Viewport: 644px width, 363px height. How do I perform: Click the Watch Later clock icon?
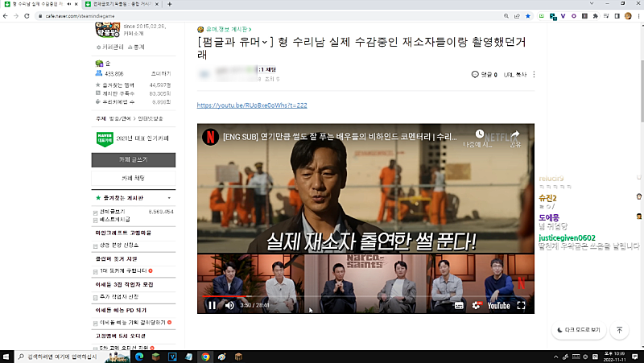479,134
